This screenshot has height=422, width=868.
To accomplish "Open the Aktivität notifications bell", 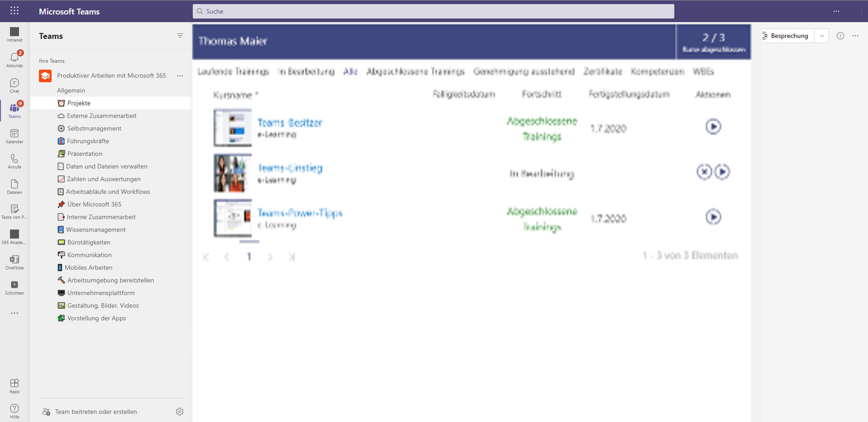I will coord(14,60).
